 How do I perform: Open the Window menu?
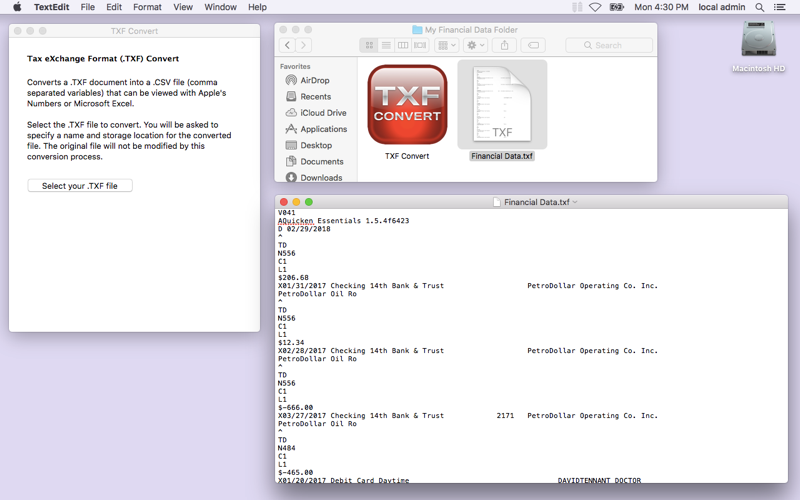coord(220,7)
